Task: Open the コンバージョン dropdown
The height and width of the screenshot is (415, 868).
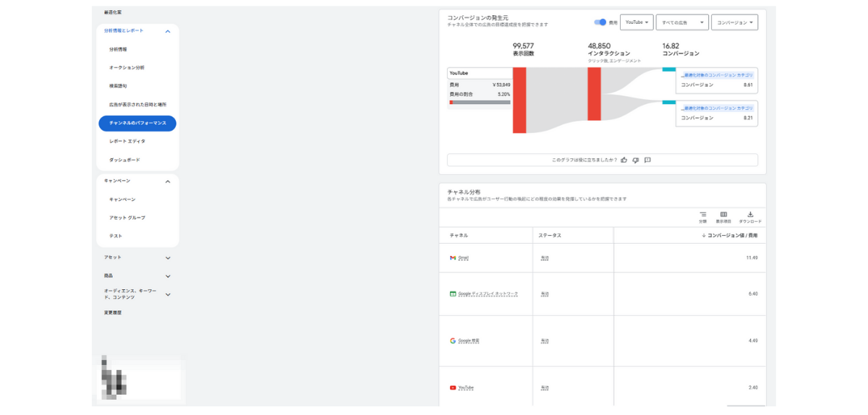Action: 734,22
